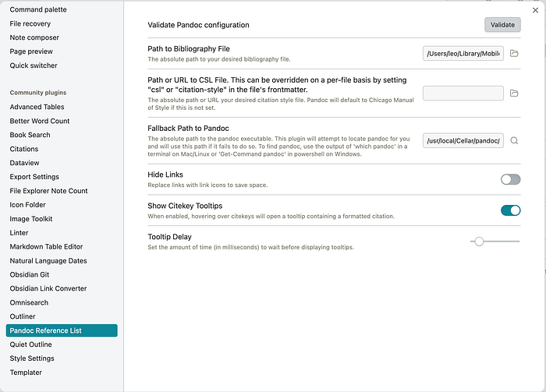Click the 'Fallback Path to Pandoc' title
This screenshot has height=392, width=546.
click(x=189, y=129)
